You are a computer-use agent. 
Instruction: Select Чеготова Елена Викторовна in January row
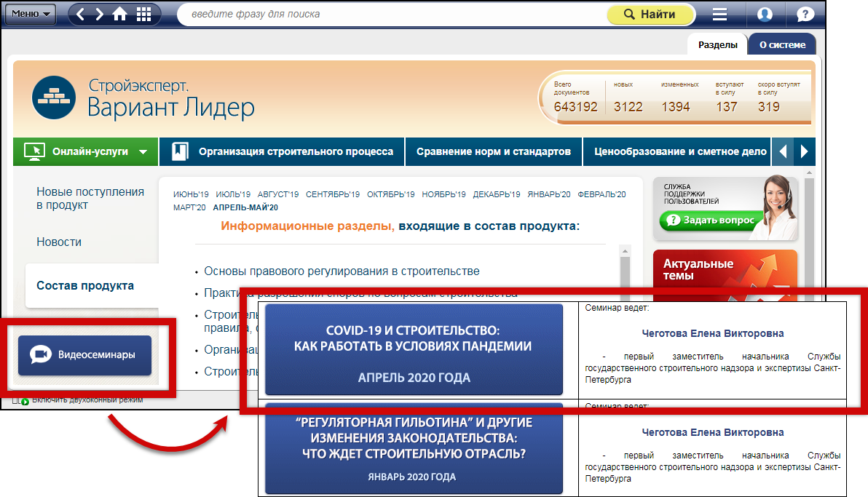pyautogui.click(x=712, y=432)
